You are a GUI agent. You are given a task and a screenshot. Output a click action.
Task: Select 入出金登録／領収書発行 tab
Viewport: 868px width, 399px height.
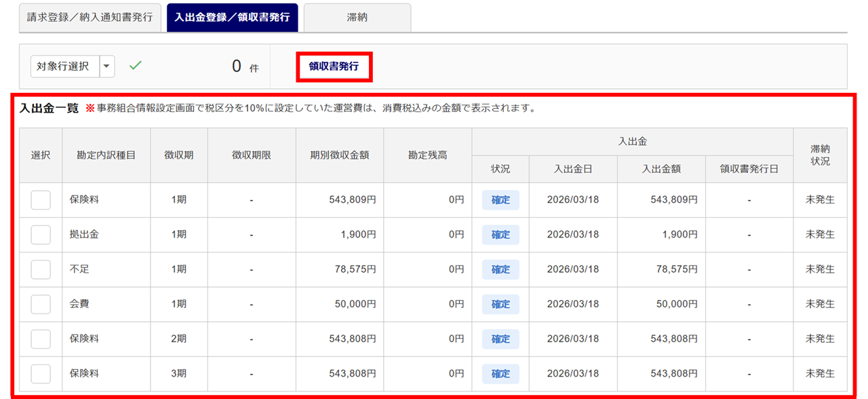[x=233, y=18]
